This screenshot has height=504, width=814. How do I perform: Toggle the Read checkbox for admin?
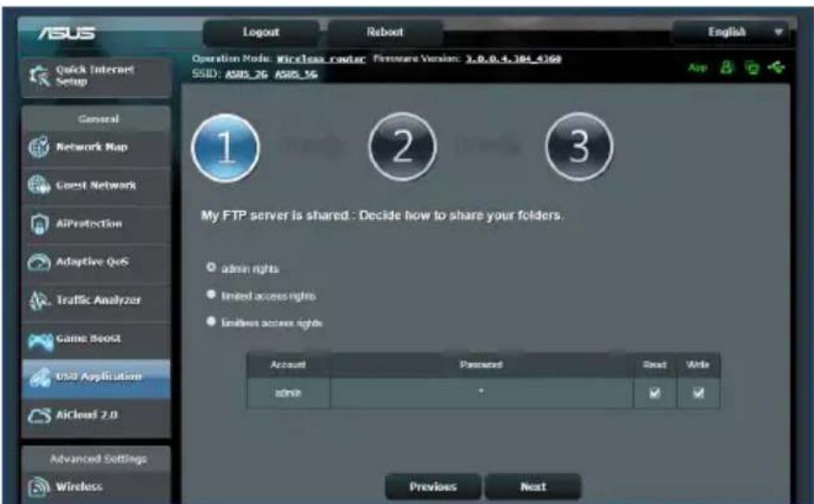tap(655, 393)
